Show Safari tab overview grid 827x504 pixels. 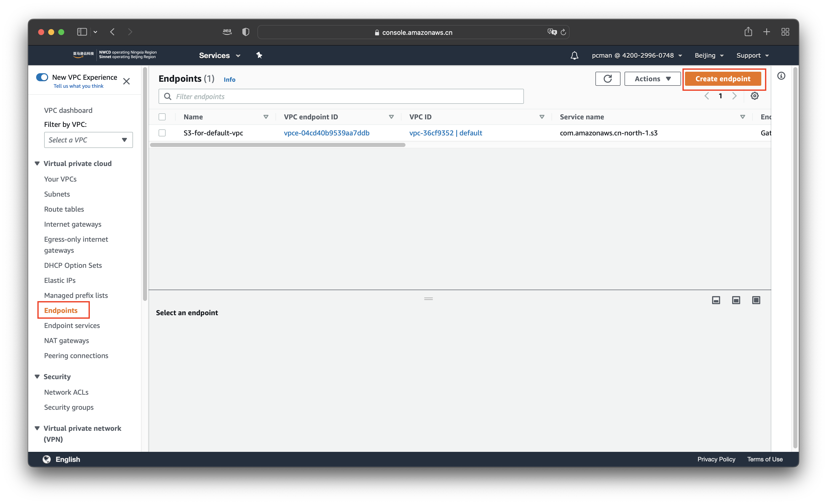785,32
